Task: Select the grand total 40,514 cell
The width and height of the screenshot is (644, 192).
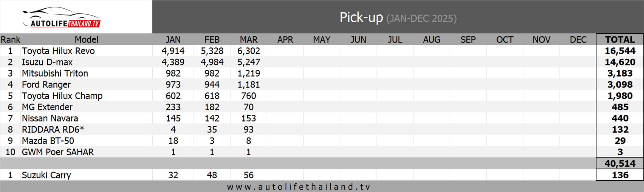Action: click(620, 163)
